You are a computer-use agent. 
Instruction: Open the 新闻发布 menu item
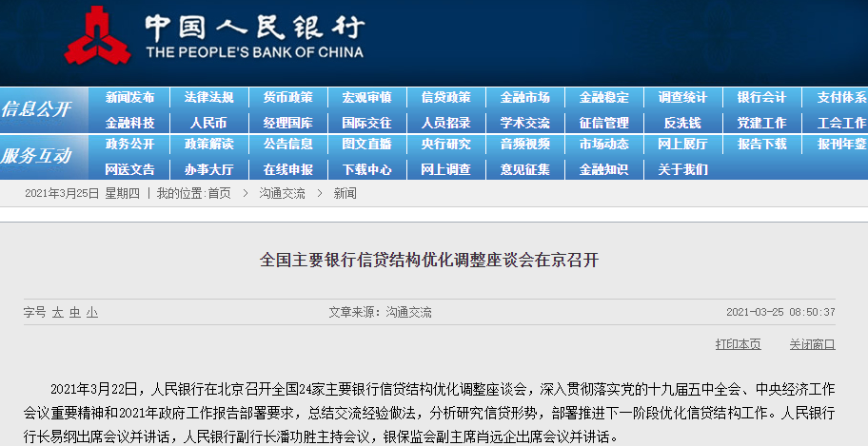pos(129,98)
